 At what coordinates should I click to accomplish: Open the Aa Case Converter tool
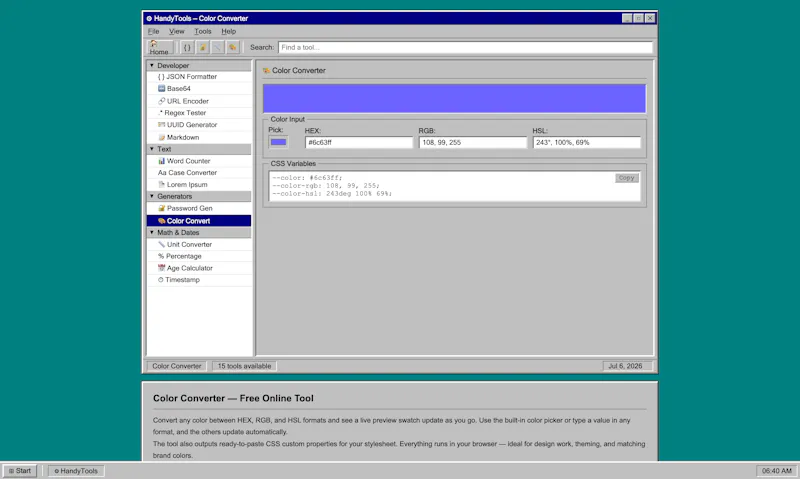[199, 172]
